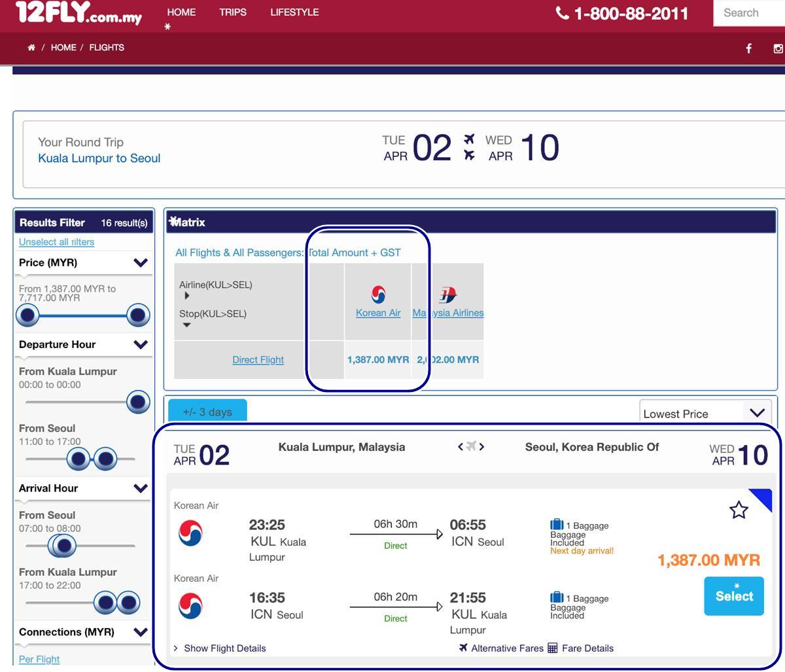Click the Korean Air logo on the 16:35 flight

pyautogui.click(x=190, y=606)
